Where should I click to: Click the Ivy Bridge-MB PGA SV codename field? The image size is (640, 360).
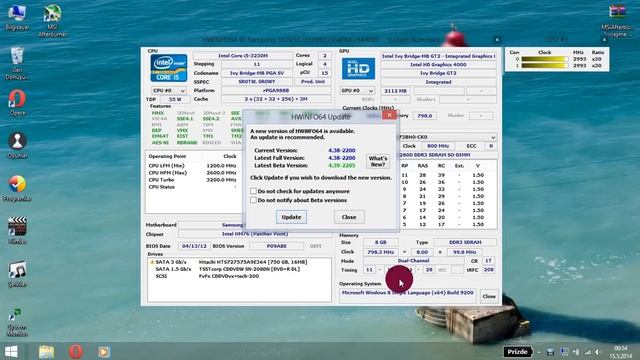[257, 73]
